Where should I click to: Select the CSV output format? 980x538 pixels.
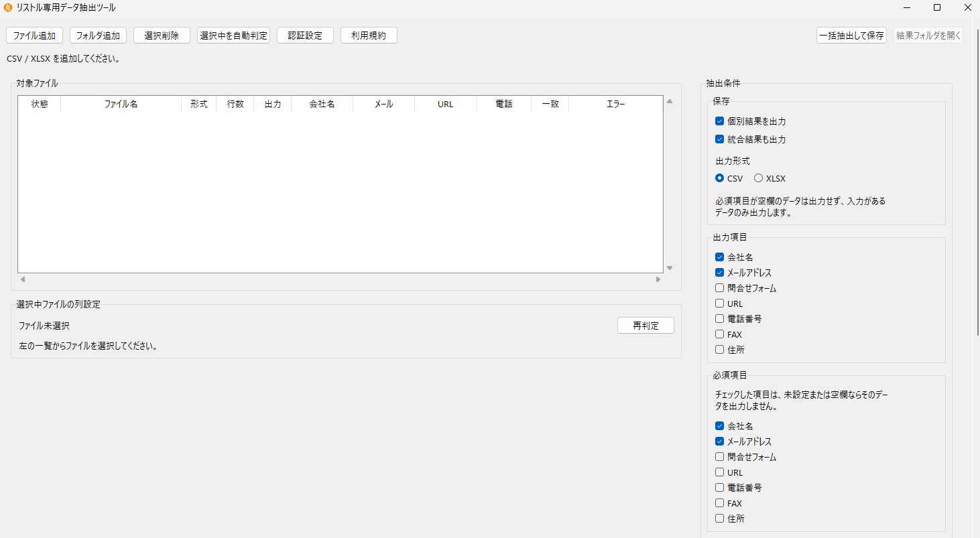tap(719, 178)
